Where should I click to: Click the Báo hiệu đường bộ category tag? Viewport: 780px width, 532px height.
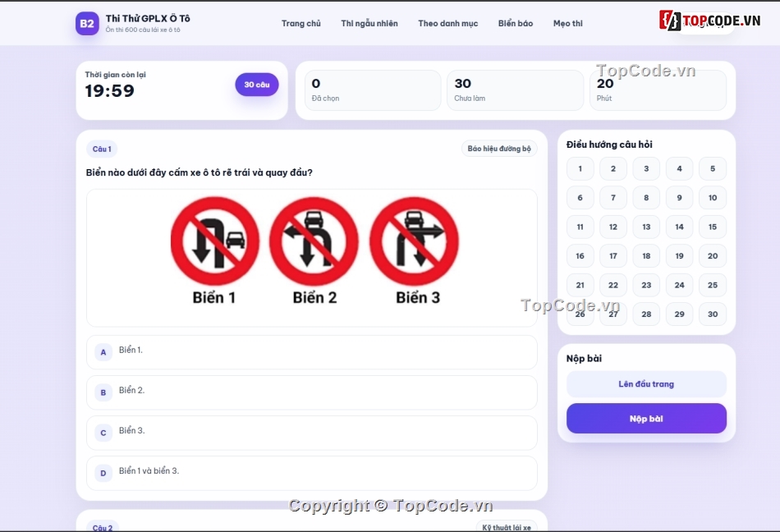[499, 149]
